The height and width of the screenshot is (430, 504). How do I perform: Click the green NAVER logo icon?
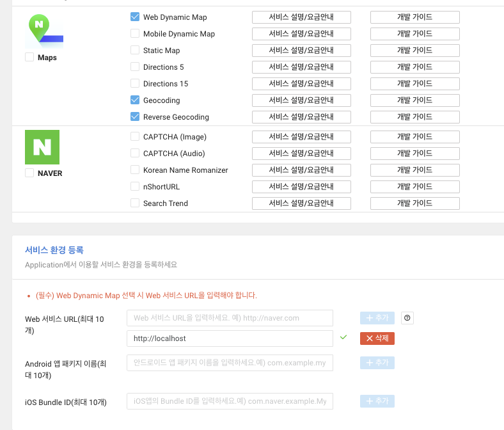pos(42,147)
